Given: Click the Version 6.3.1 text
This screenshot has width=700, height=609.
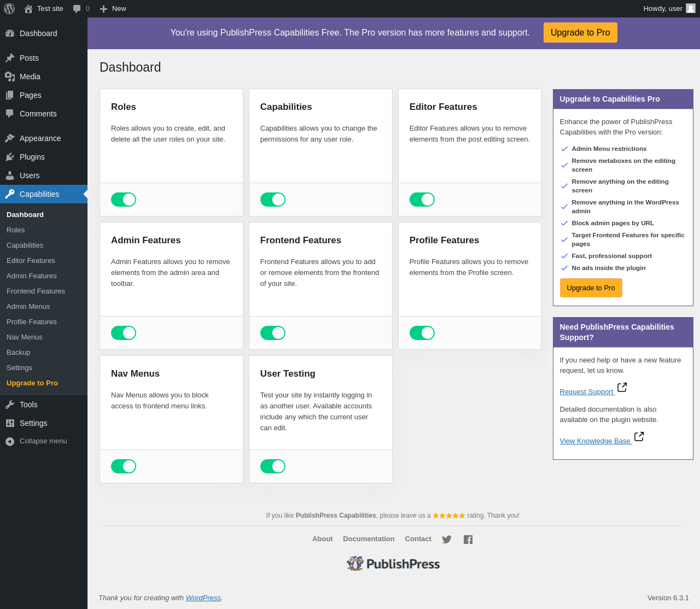Looking at the screenshot, I should [668, 598].
